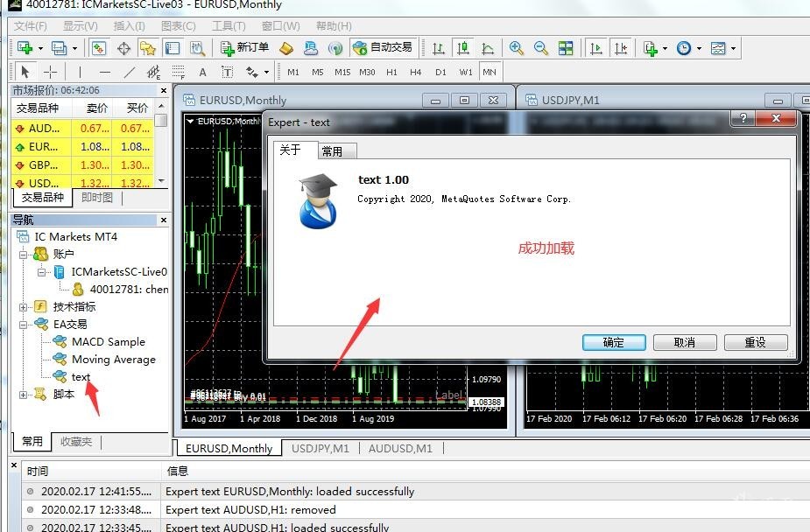Select the Fibonacci retracement tool

tap(179, 72)
